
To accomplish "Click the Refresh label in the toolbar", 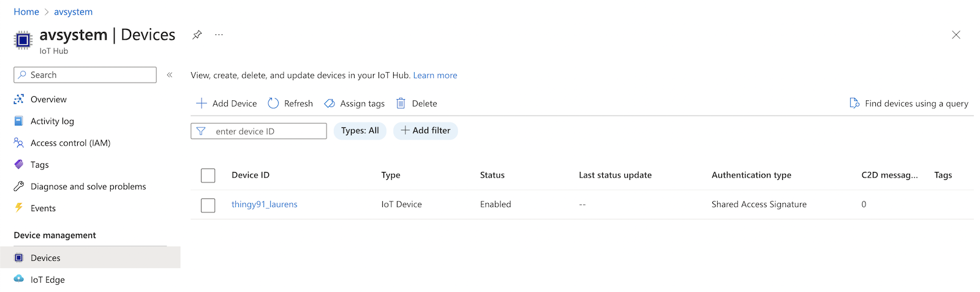I will click(298, 103).
